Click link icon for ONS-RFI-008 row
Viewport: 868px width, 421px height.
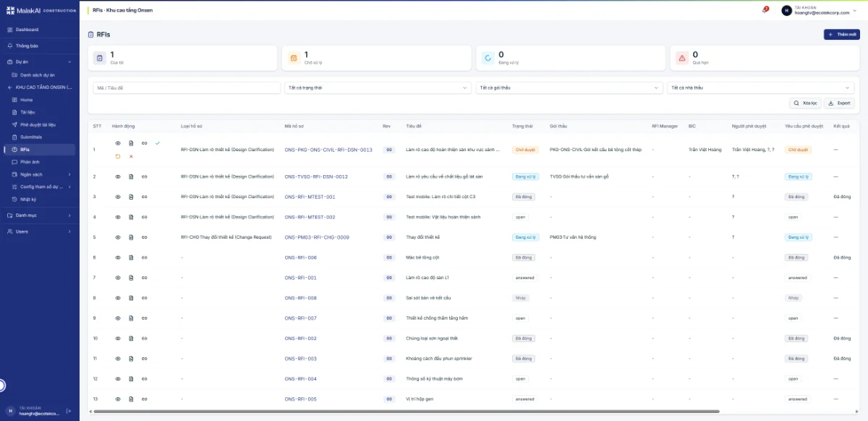(x=144, y=298)
